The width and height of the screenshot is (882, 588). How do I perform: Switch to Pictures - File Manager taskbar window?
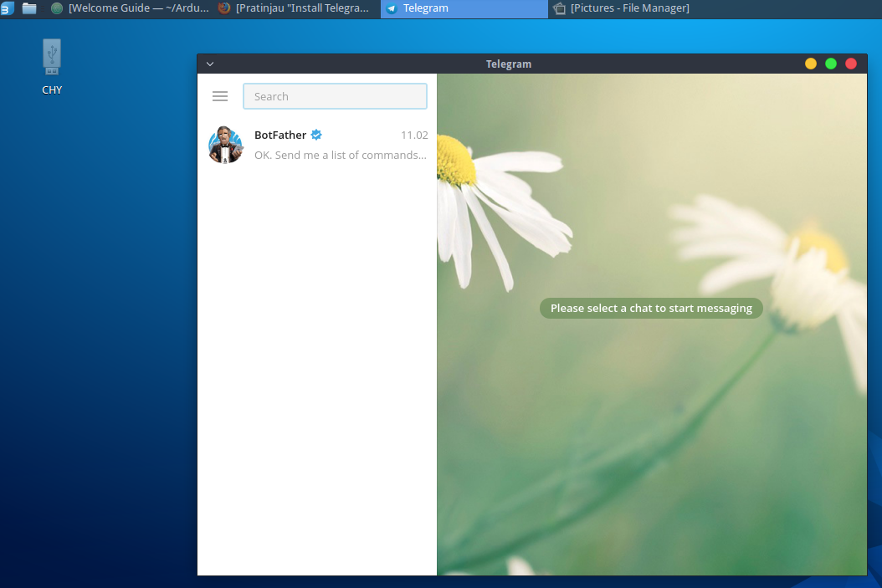click(622, 8)
